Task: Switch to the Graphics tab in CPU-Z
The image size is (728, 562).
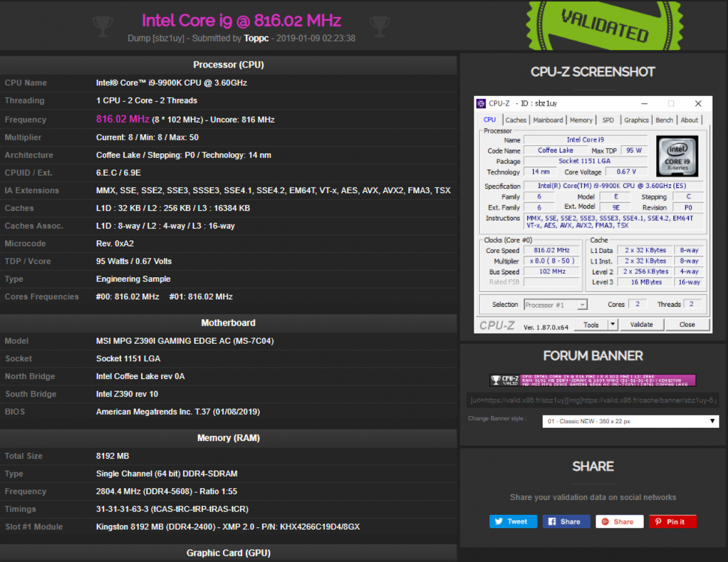Action: coord(636,120)
